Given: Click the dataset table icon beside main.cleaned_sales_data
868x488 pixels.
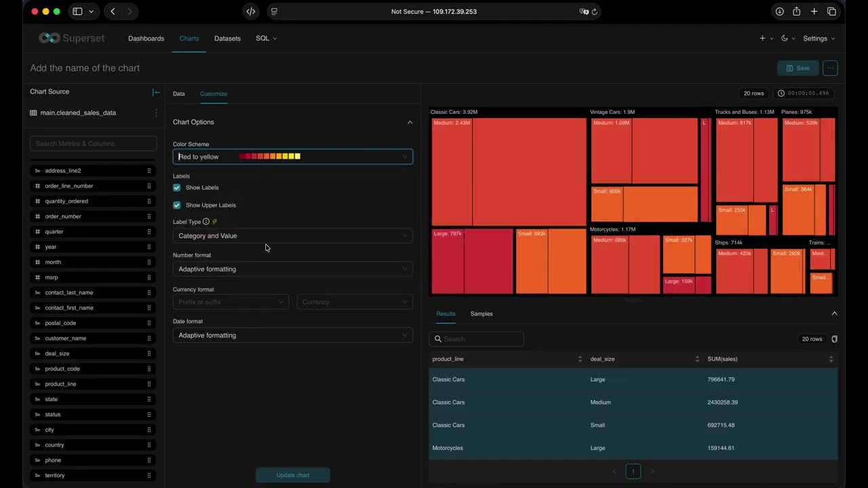Looking at the screenshot, I should click(33, 113).
